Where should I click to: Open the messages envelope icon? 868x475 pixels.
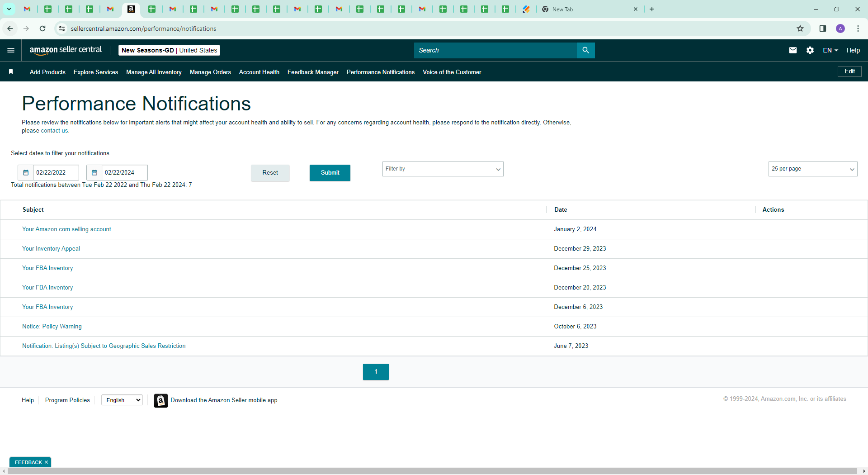point(793,50)
